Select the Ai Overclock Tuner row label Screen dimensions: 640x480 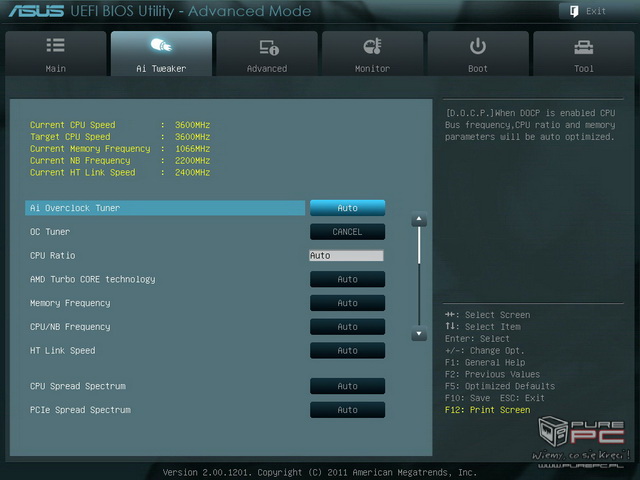pyautogui.click(x=75, y=208)
